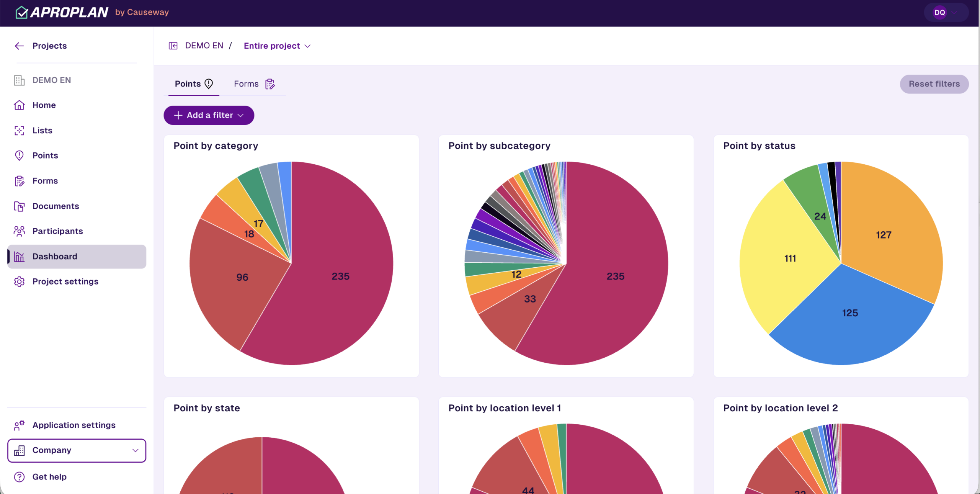Switch to the Points tab

[x=194, y=84]
